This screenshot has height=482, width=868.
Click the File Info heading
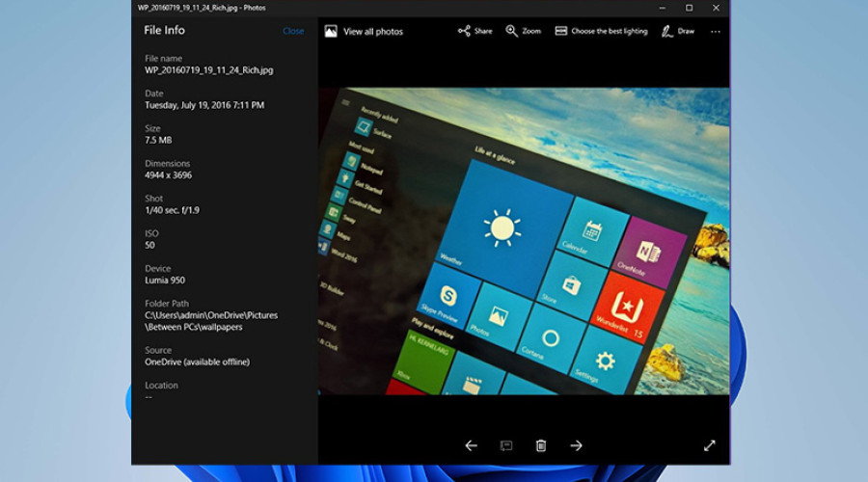pos(164,31)
